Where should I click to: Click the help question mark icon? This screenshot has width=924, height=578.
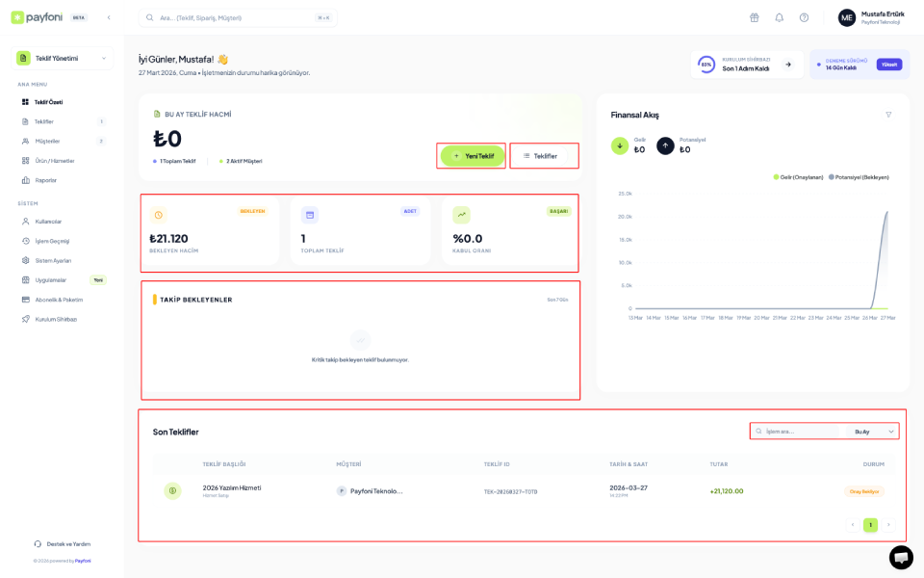point(804,17)
